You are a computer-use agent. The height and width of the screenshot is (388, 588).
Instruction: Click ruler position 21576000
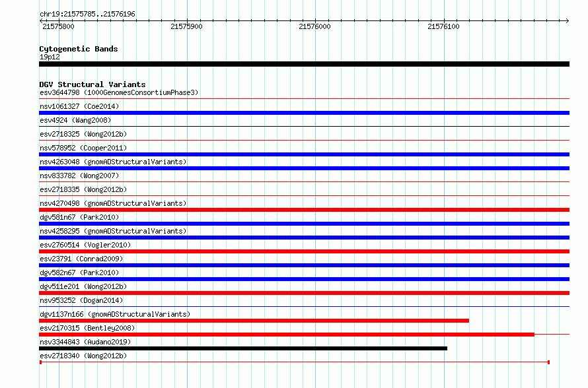tap(314, 26)
